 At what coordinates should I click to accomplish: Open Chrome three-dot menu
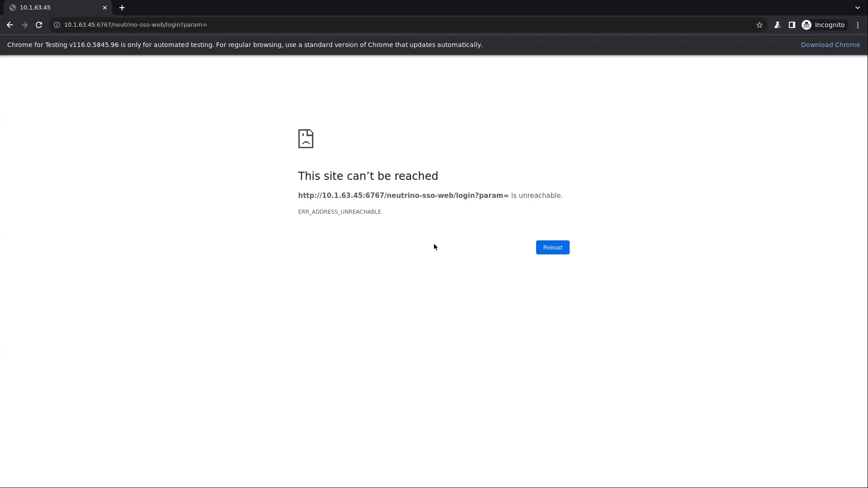pyautogui.click(x=858, y=25)
